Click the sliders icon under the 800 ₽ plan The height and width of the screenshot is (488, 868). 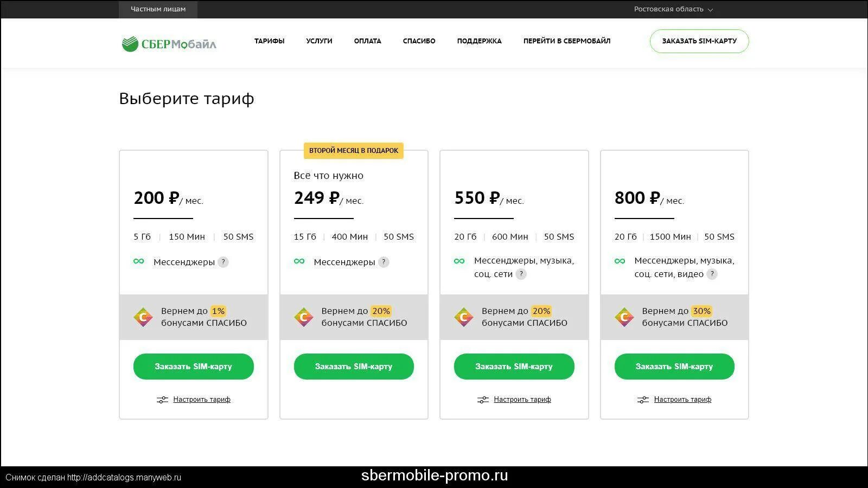(643, 400)
